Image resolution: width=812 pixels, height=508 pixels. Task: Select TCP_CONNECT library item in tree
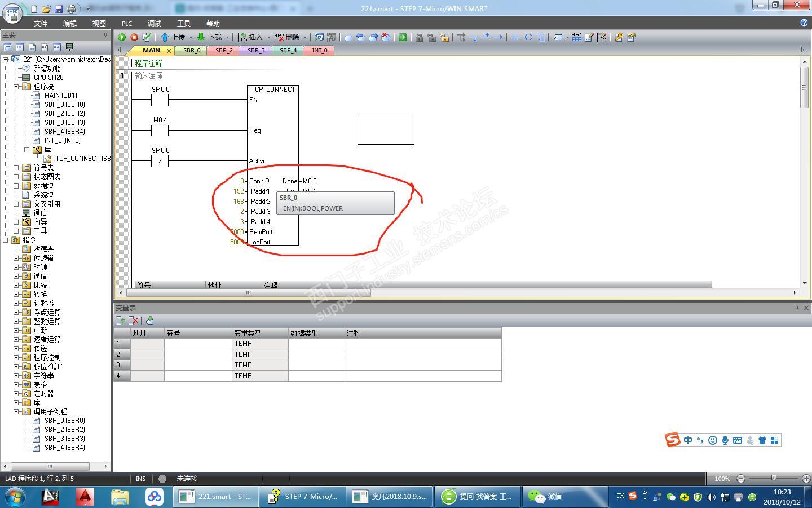pyautogui.click(x=82, y=159)
